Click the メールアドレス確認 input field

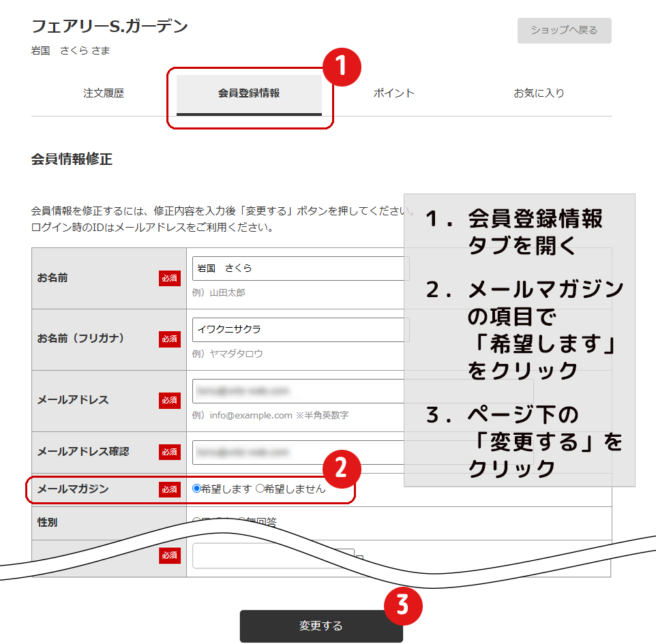[x=297, y=452]
